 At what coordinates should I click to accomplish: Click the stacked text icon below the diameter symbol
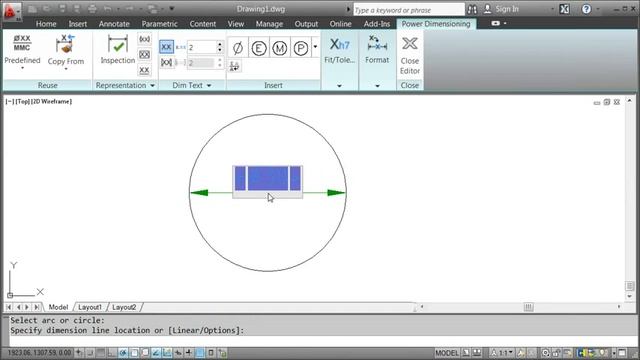(234, 66)
